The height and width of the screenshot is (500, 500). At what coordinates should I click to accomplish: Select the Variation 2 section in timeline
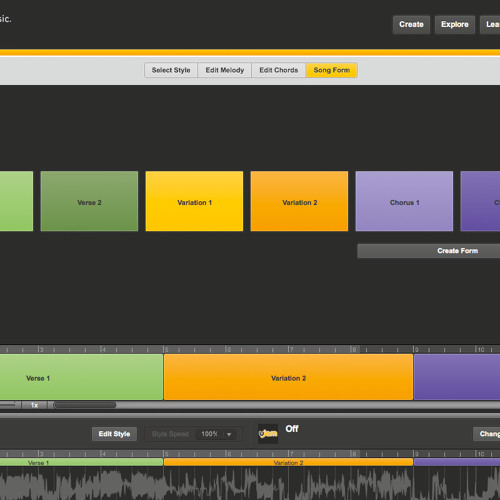(288, 377)
